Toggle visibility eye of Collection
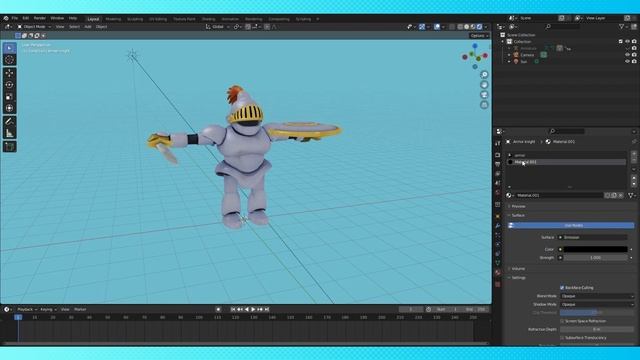 pyautogui.click(x=627, y=42)
